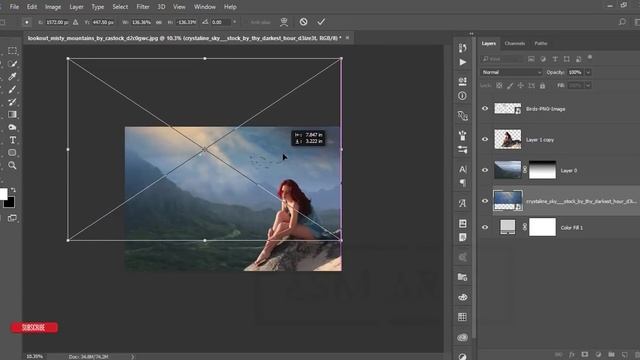Filter layers by adjustment layer type
640x360 pixels.
543,59
